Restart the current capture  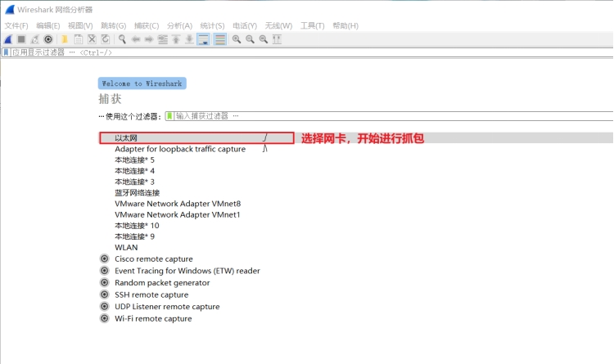[35, 39]
